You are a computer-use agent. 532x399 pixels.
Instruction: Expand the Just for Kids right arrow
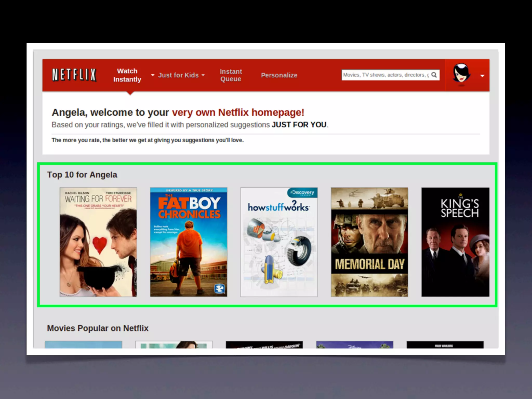(x=203, y=75)
